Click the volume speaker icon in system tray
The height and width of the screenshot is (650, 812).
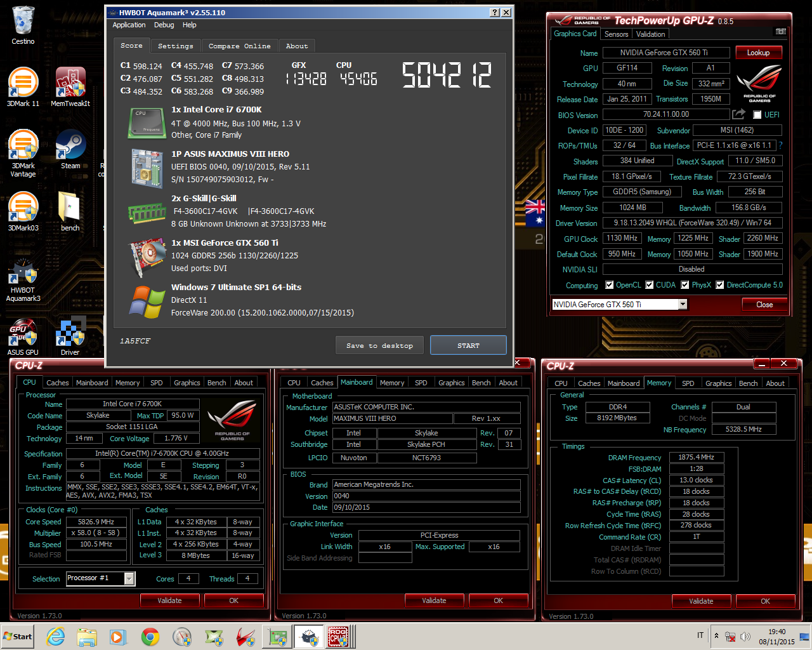click(745, 636)
